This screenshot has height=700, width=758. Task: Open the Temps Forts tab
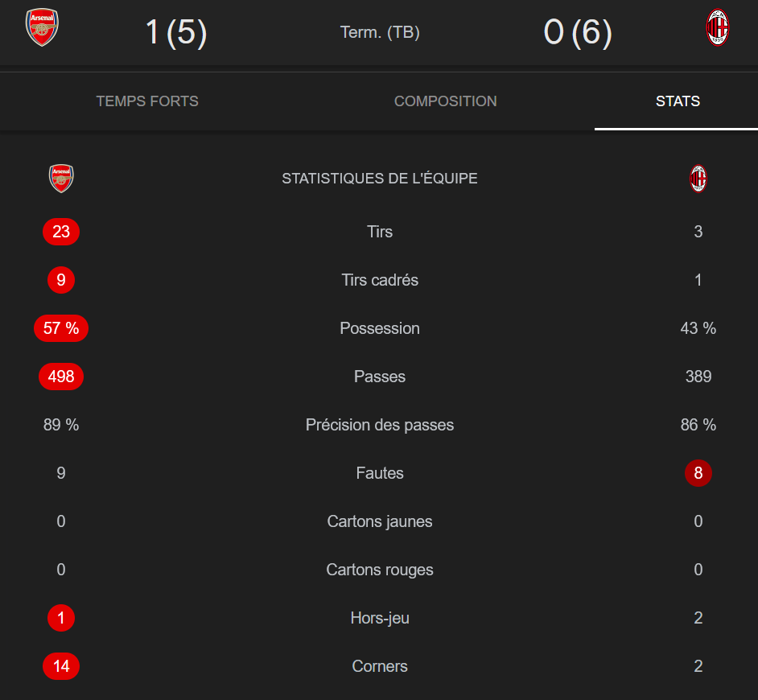coord(147,101)
